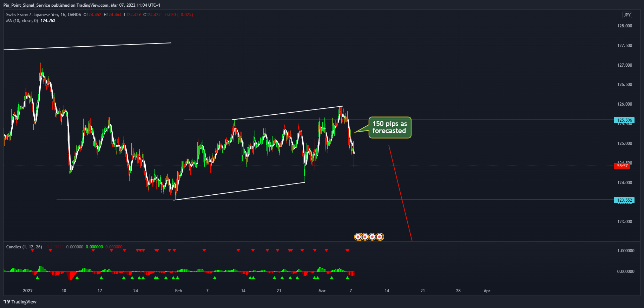
Task: Click the 125.596 cyan price label
Action: pos(624,120)
